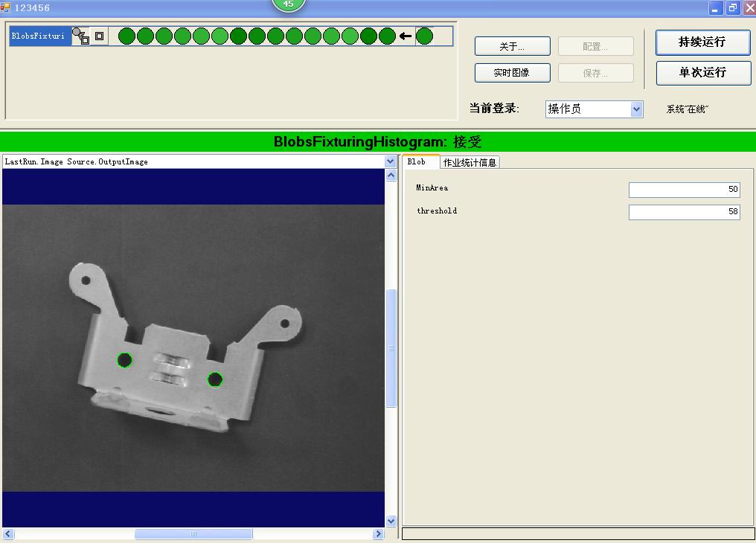
Task: Click the horizontal scrollbar below the image
Action: tap(192, 533)
